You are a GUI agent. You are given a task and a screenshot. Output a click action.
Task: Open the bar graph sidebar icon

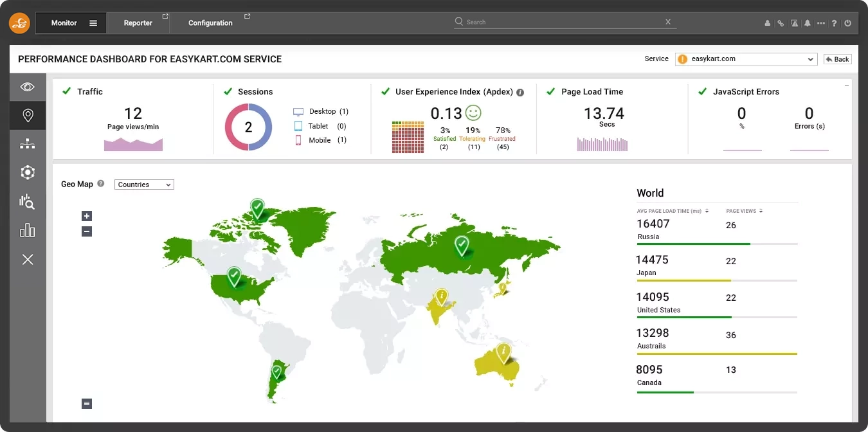click(x=28, y=230)
